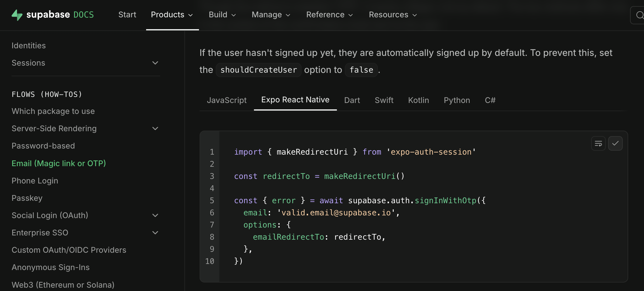Switch to the Python code tab
The height and width of the screenshot is (291, 644).
(457, 100)
